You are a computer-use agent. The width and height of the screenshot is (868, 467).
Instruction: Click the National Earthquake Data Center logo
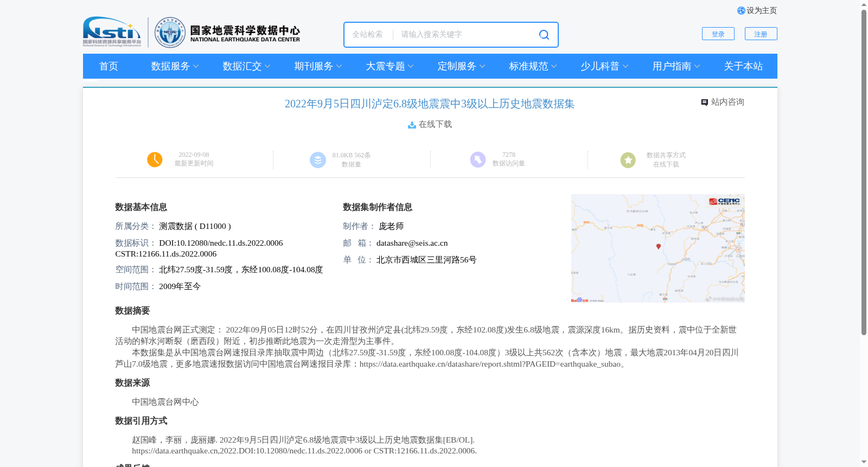pyautogui.click(x=227, y=33)
